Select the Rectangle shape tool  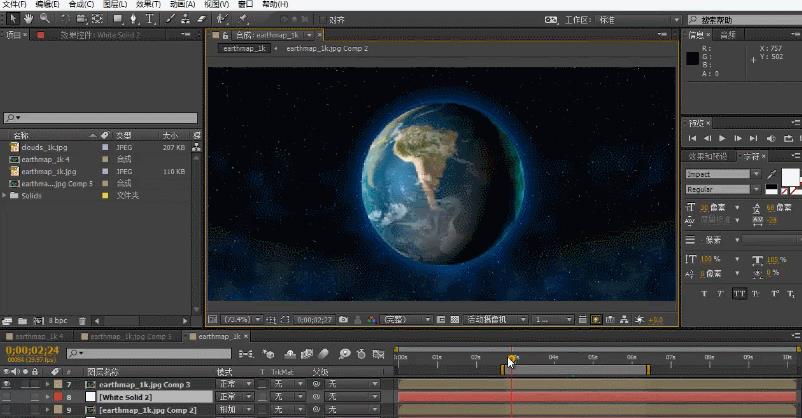click(118, 19)
